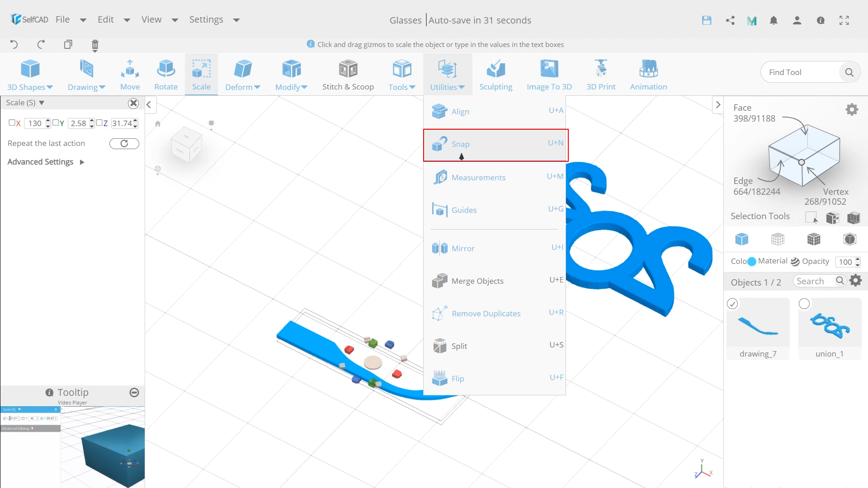Expand Advanced Settings section

pyautogui.click(x=46, y=162)
